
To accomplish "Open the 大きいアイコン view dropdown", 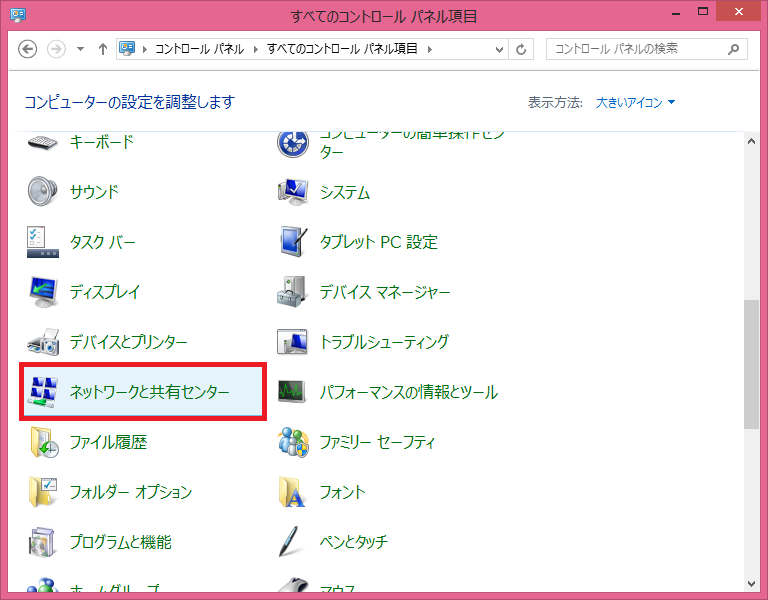I will pos(636,102).
